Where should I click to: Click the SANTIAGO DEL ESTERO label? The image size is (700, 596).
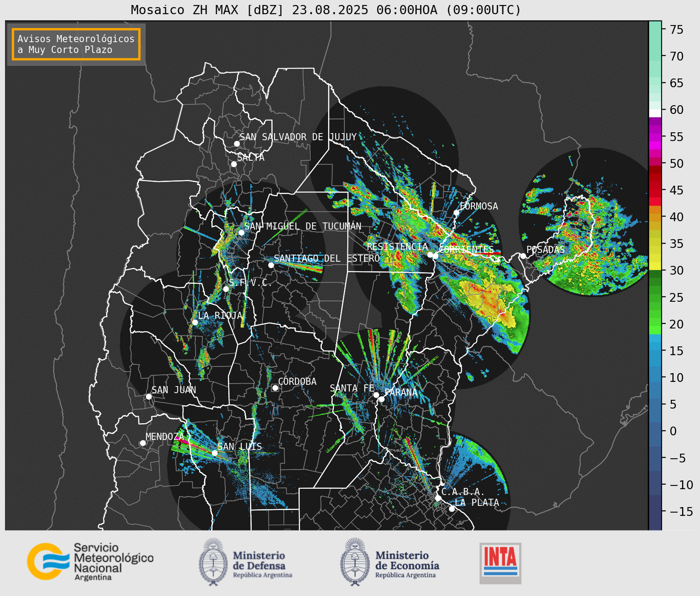pos(327,258)
